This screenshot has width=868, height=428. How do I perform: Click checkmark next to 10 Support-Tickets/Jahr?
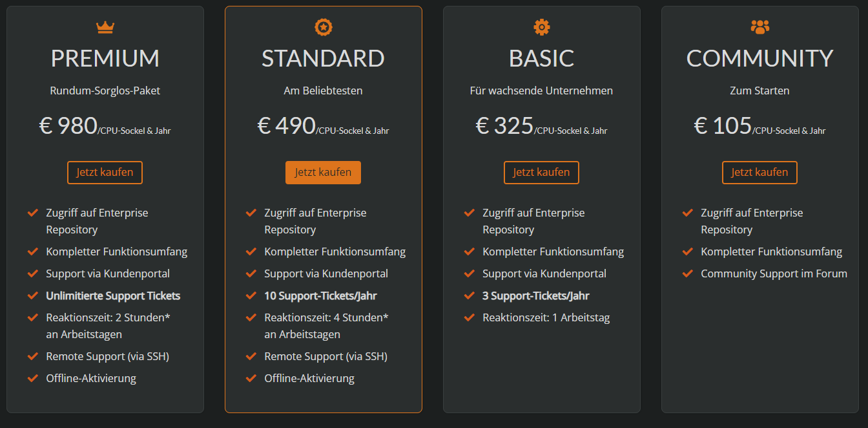[x=251, y=295]
